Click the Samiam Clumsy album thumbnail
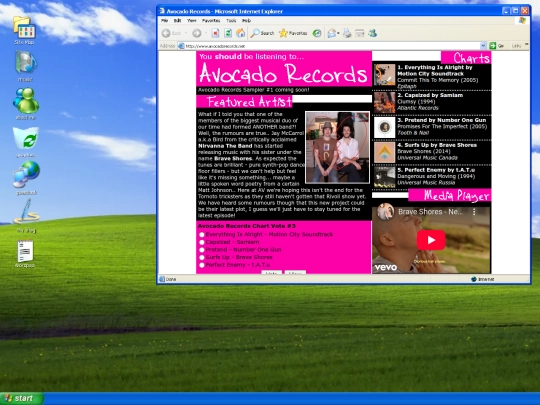540x405 pixels. tap(384, 102)
